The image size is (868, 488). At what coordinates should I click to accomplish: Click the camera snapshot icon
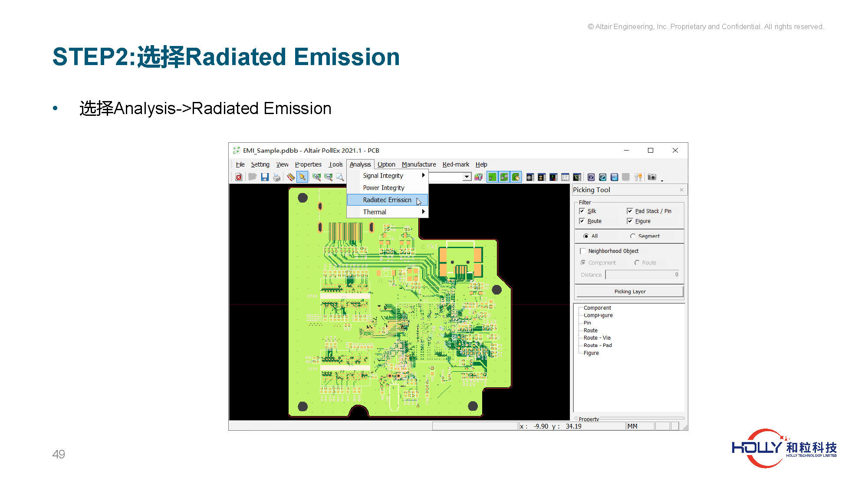click(x=652, y=177)
